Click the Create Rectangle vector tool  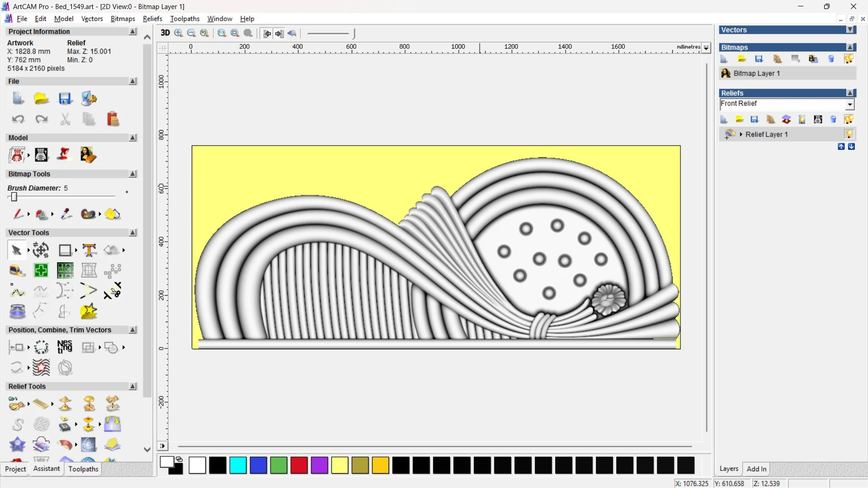(x=65, y=250)
